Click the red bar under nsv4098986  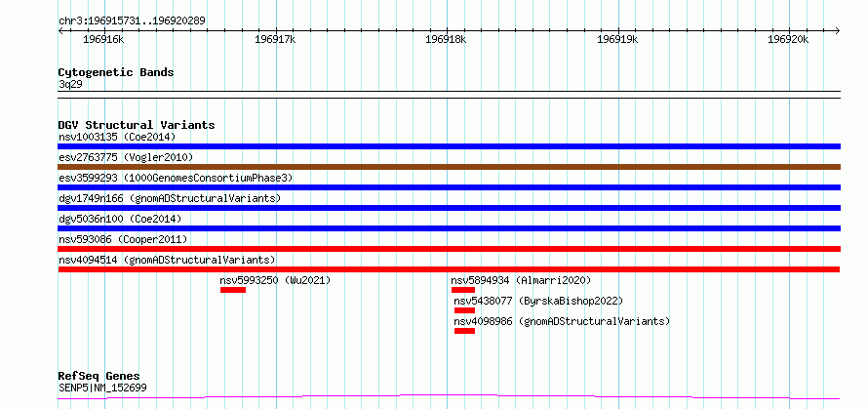click(x=465, y=331)
